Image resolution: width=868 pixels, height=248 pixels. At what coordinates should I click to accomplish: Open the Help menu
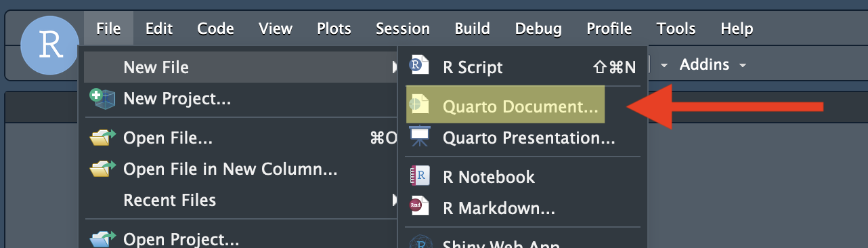pyautogui.click(x=737, y=28)
